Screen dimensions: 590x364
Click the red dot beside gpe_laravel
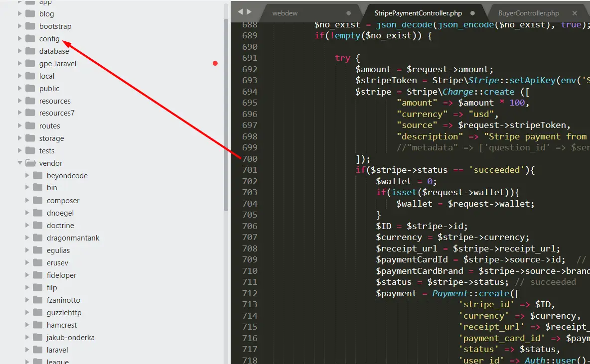(x=215, y=63)
